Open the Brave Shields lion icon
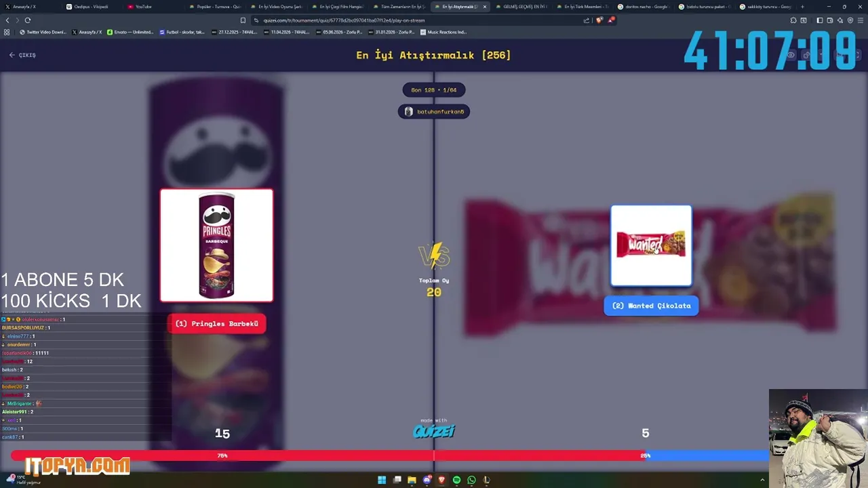The image size is (868, 488). click(x=599, y=20)
